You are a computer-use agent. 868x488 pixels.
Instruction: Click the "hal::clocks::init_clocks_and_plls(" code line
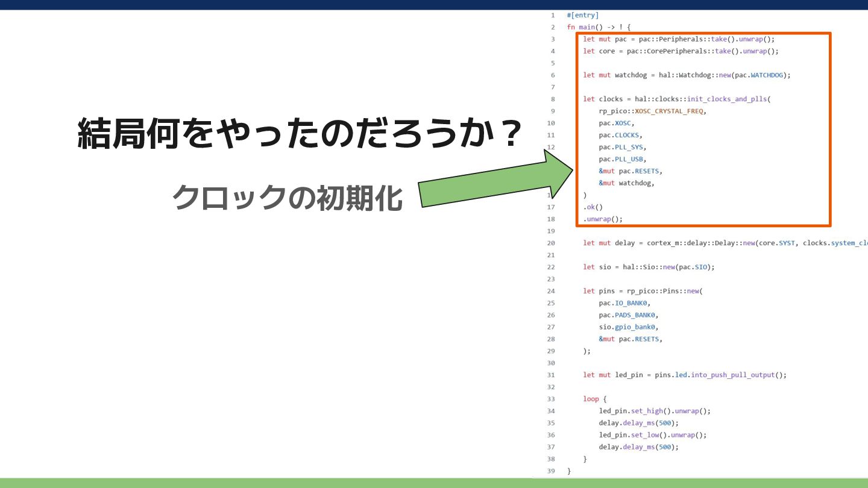click(x=677, y=99)
